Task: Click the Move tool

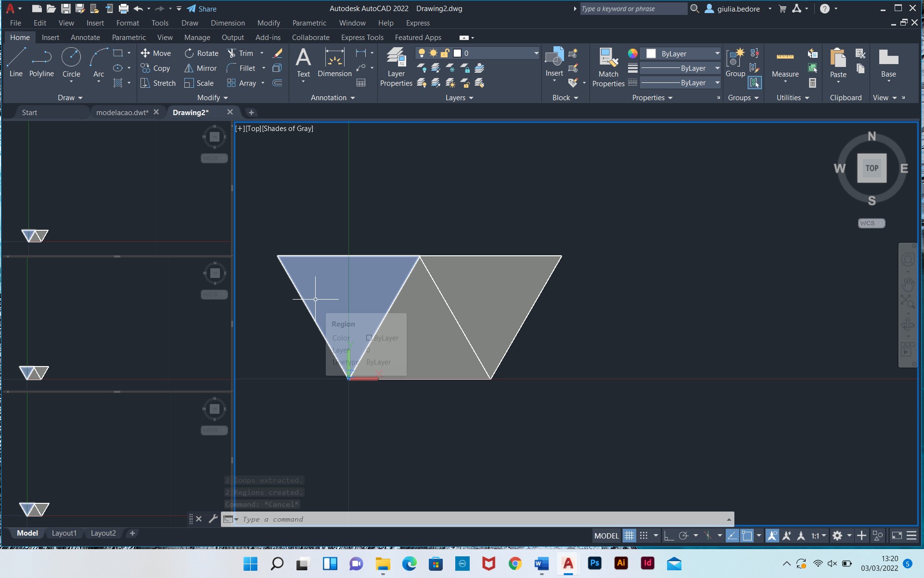Action: point(155,53)
